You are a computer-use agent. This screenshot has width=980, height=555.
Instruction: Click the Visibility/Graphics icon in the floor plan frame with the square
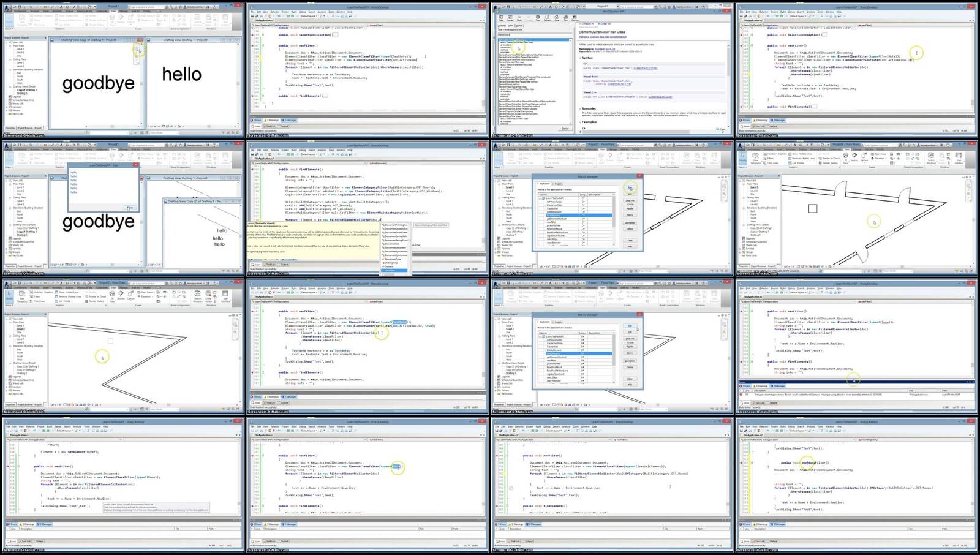765,154
